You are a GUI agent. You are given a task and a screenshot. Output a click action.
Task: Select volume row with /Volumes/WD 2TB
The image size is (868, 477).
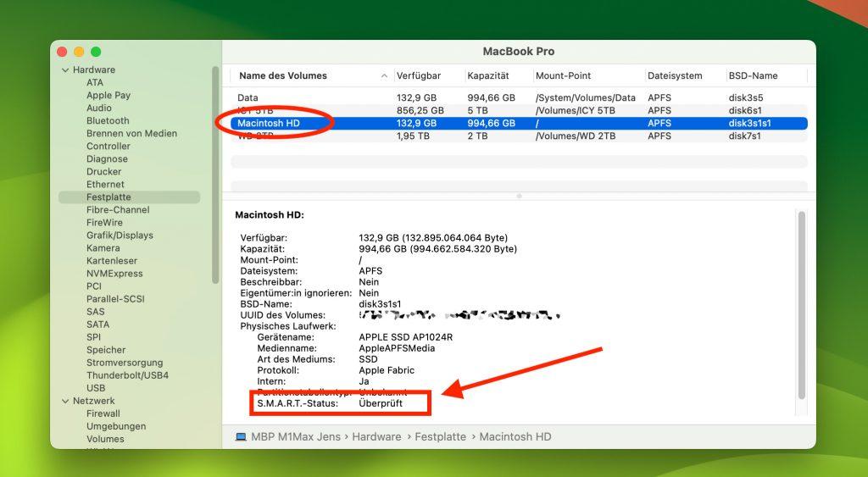click(519, 136)
